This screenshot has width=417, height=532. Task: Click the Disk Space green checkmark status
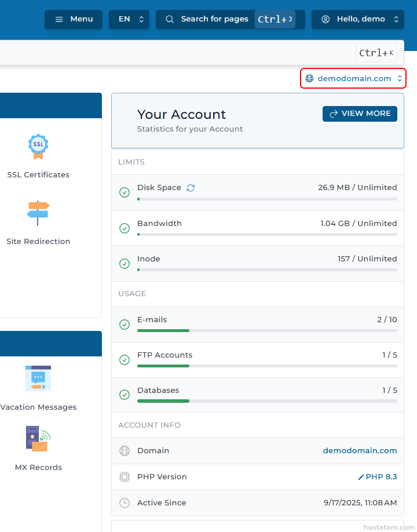125,192
